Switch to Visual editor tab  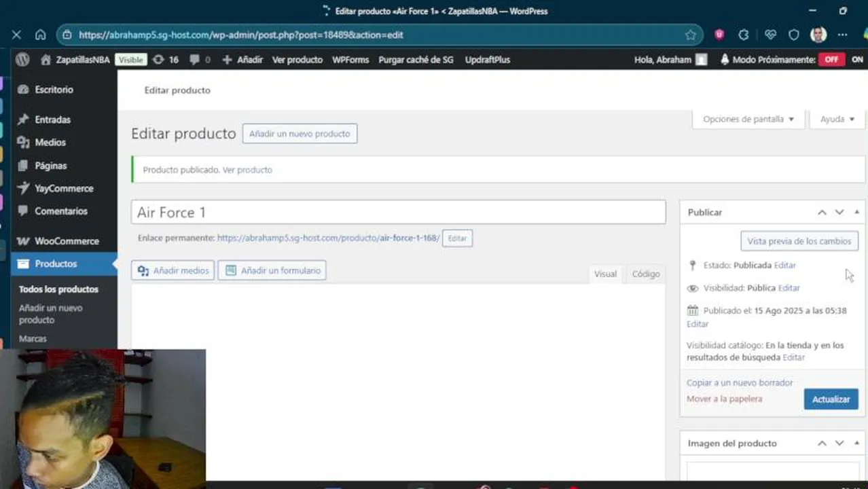pos(605,274)
